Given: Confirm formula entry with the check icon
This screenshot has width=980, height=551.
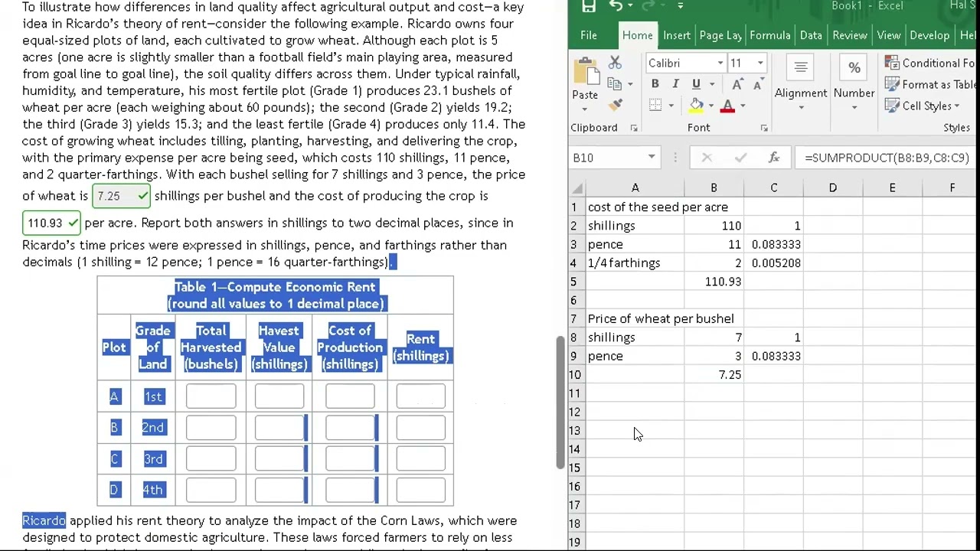Looking at the screenshot, I should tap(740, 158).
